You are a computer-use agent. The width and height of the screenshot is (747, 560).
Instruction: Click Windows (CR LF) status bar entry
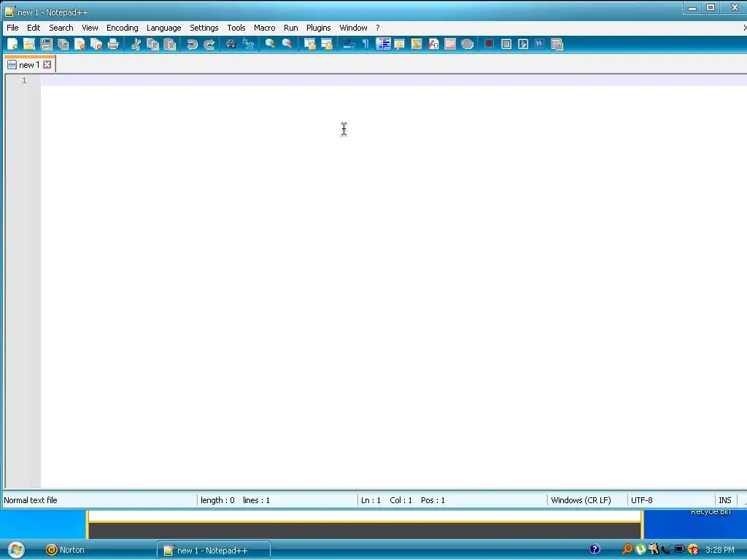click(581, 500)
